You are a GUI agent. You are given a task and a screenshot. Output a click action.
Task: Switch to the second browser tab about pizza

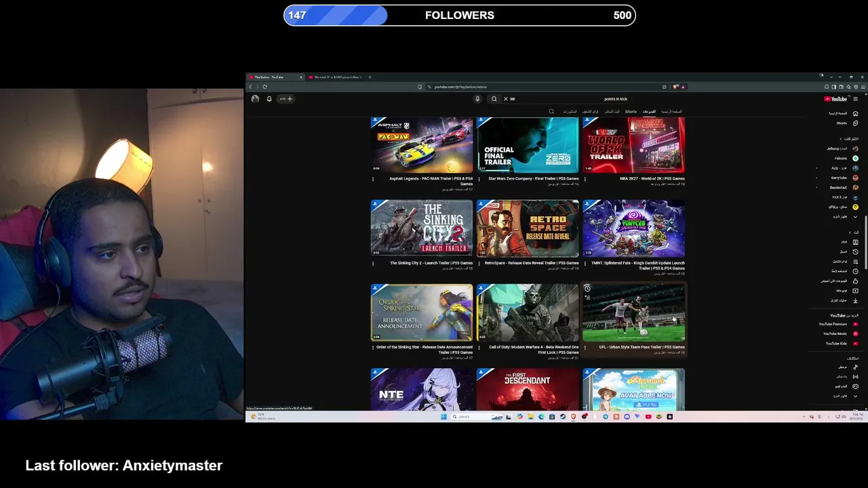335,77
